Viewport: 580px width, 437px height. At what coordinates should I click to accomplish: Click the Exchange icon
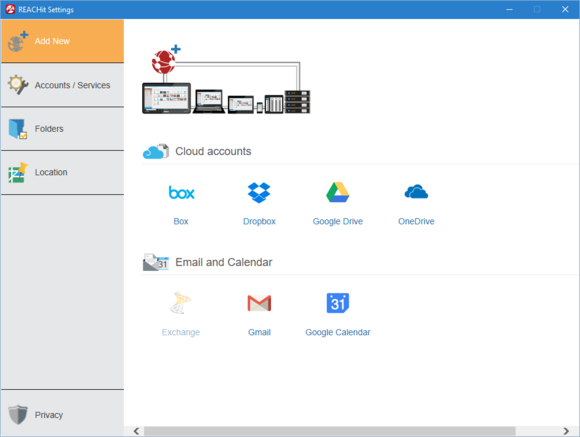click(181, 303)
